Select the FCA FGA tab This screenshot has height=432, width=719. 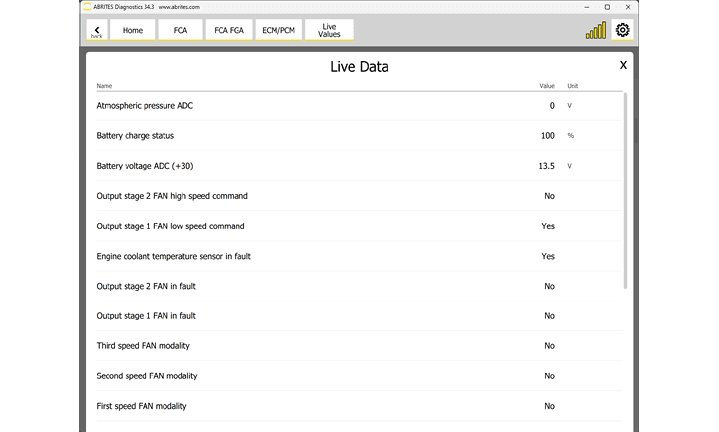(x=228, y=31)
